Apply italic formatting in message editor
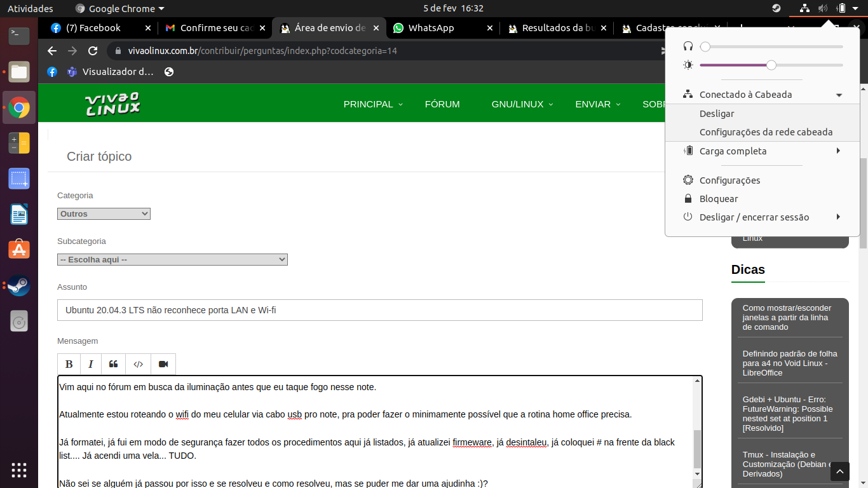 click(x=90, y=364)
